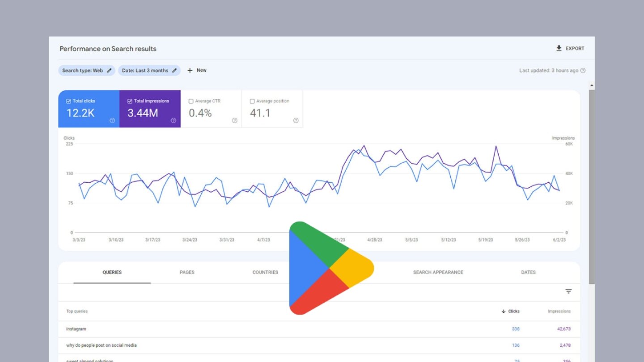Click the 3/3/23 date label on chart
This screenshot has width=644, height=362.
click(x=79, y=240)
